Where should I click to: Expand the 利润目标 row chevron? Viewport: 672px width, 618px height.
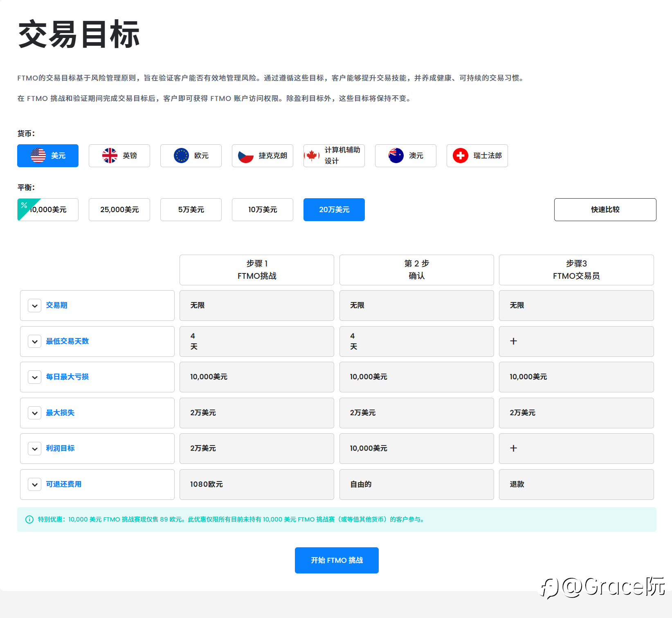click(35, 449)
